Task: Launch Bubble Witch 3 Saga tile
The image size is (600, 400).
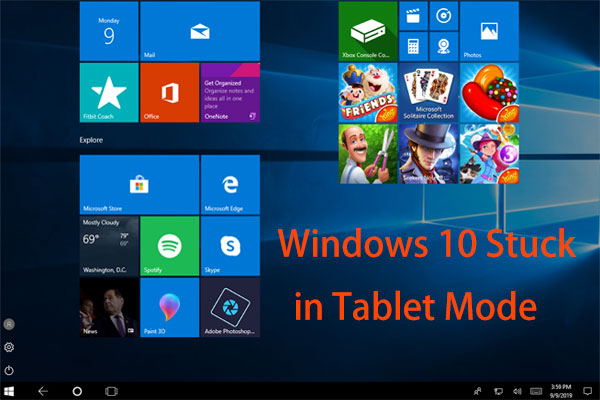Action: pyautogui.click(x=489, y=154)
